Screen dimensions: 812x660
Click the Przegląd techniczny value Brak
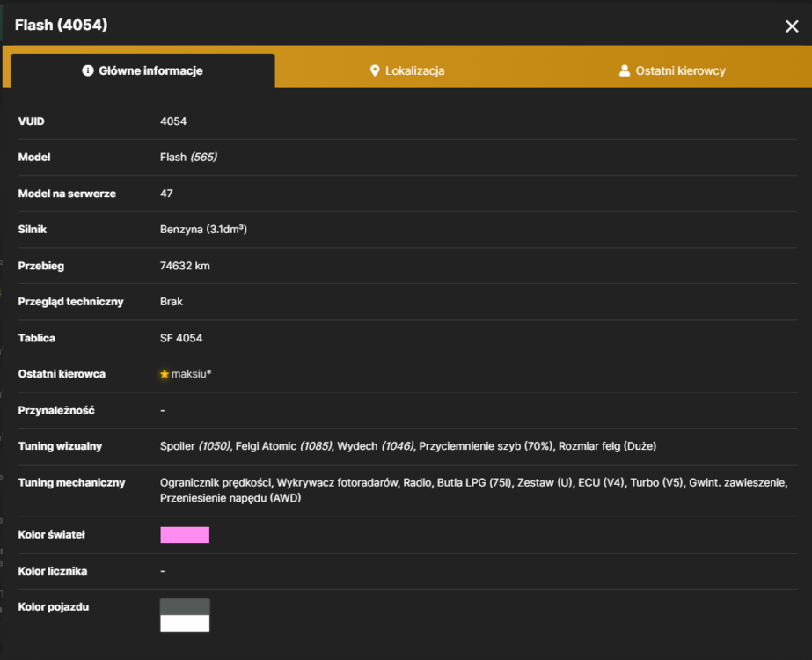click(172, 302)
